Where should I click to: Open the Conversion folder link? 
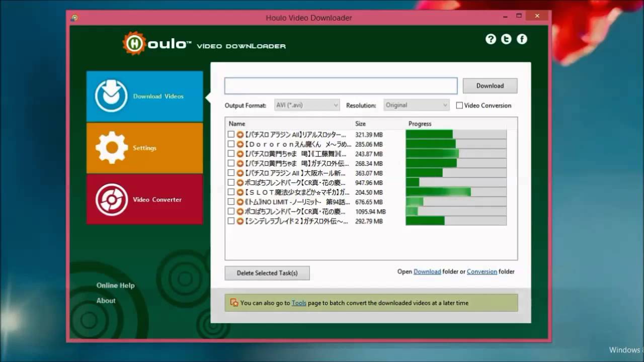[482, 271]
